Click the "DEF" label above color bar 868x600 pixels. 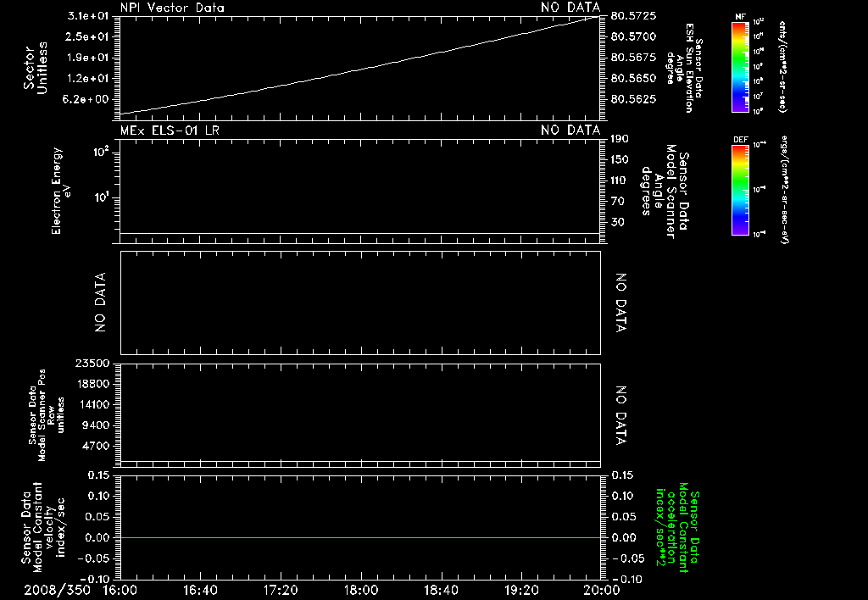coord(740,140)
